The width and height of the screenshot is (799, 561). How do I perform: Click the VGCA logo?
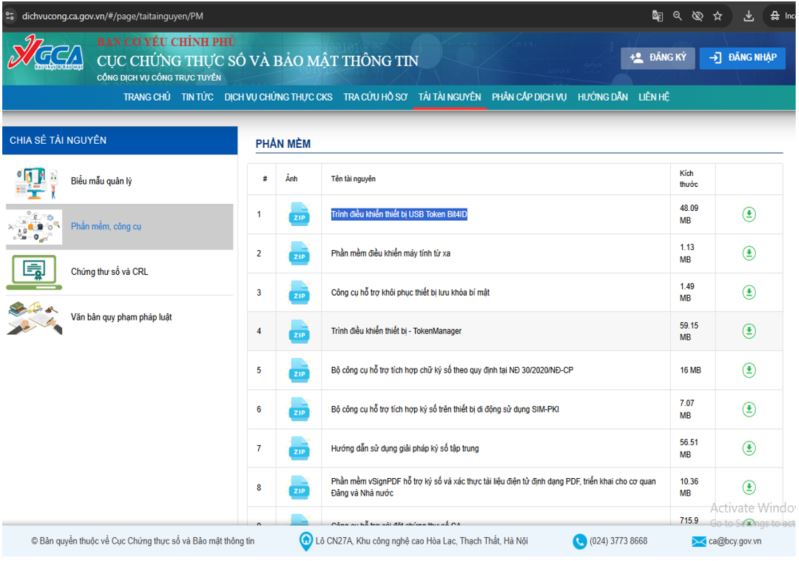point(46,54)
